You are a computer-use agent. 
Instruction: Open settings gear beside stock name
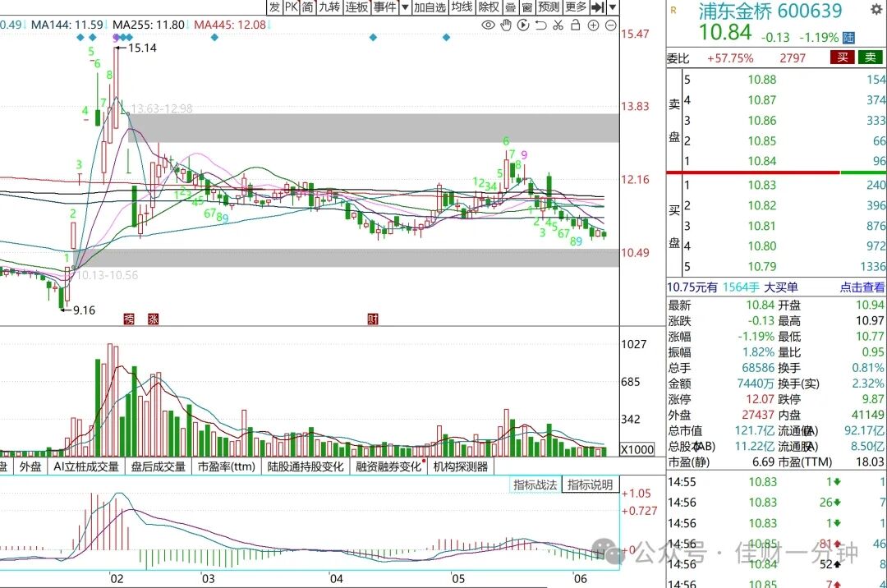[x=876, y=10]
